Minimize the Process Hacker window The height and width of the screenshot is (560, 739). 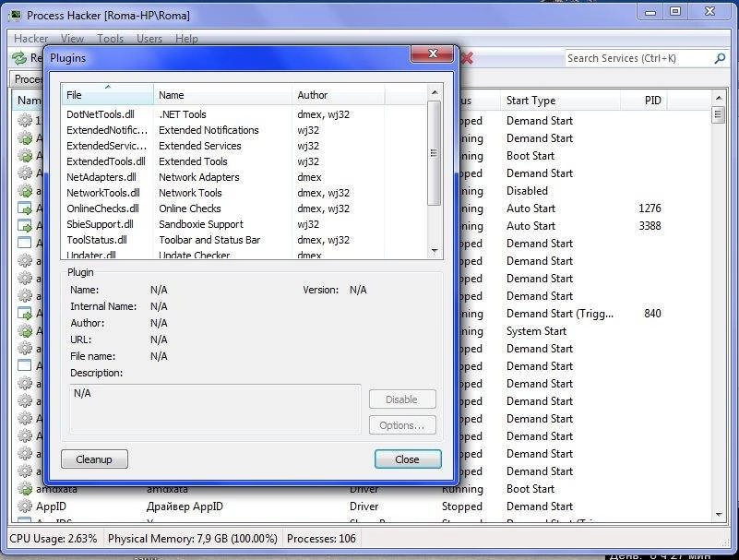point(650,11)
